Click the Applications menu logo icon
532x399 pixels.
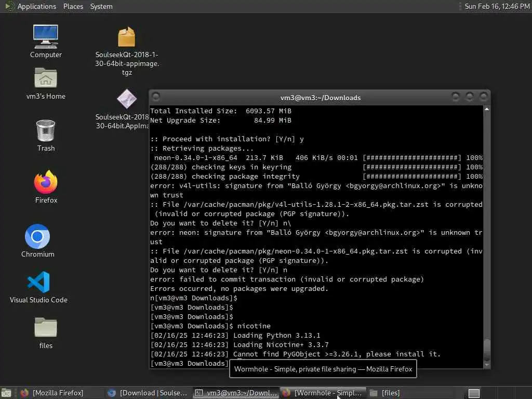click(x=9, y=6)
